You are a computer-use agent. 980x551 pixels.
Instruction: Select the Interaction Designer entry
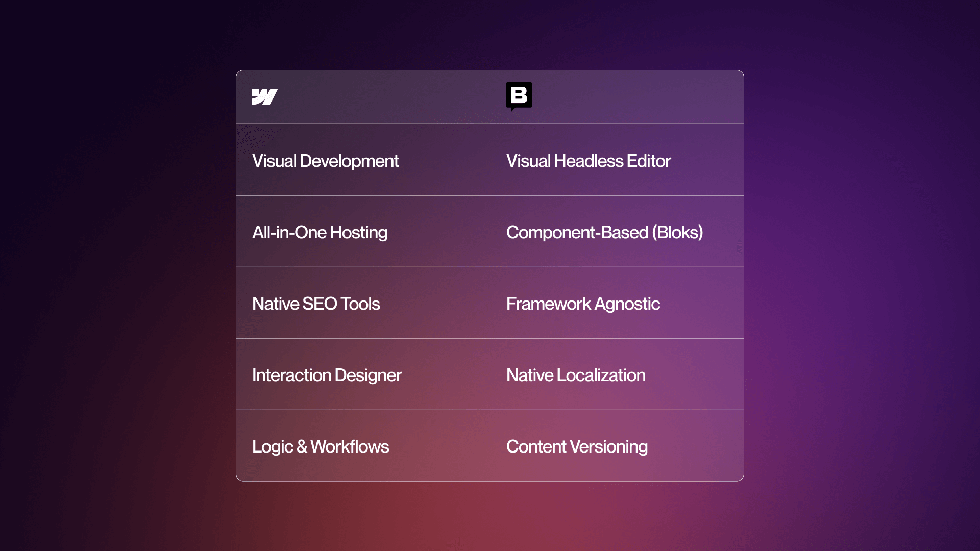(327, 375)
